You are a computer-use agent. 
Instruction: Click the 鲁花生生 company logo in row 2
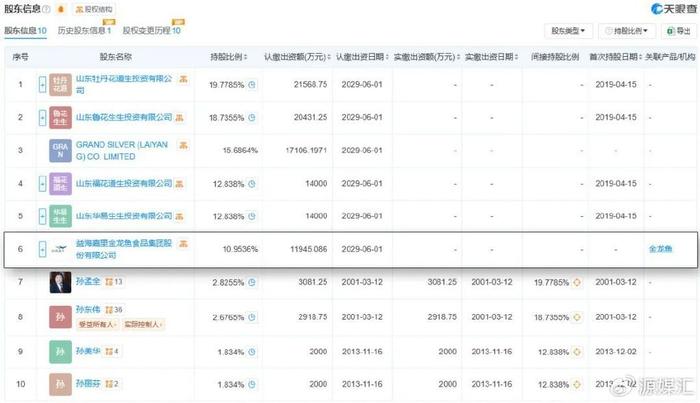pyautogui.click(x=60, y=117)
